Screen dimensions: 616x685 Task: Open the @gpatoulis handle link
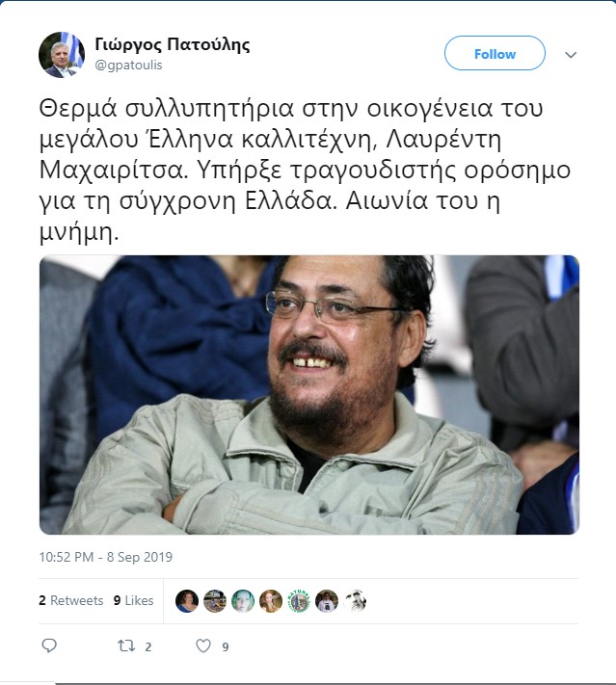(x=128, y=66)
